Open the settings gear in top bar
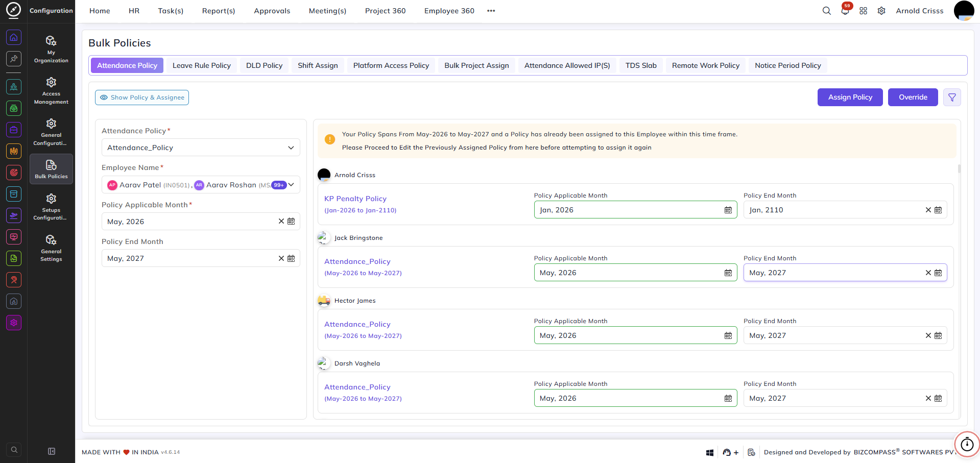The height and width of the screenshot is (463, 980). pos(881,11)
